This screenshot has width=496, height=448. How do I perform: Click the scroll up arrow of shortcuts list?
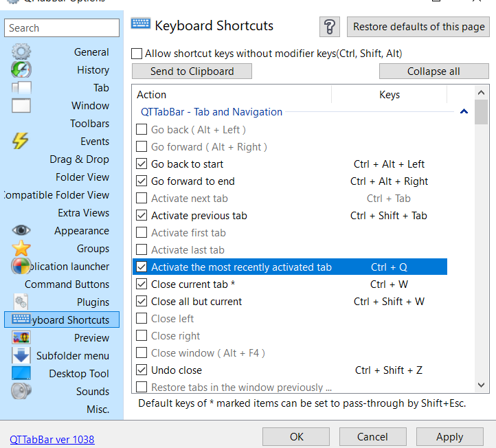pos(481,92)
